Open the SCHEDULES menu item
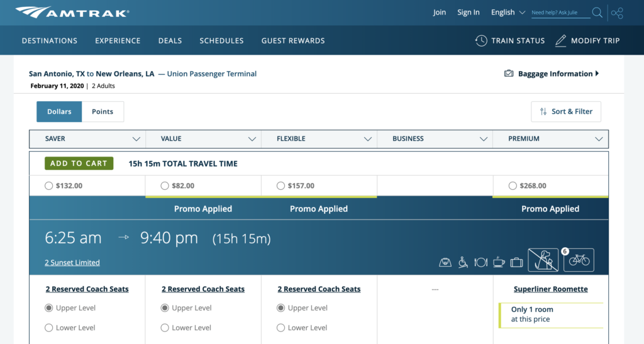 pos(221,41)
